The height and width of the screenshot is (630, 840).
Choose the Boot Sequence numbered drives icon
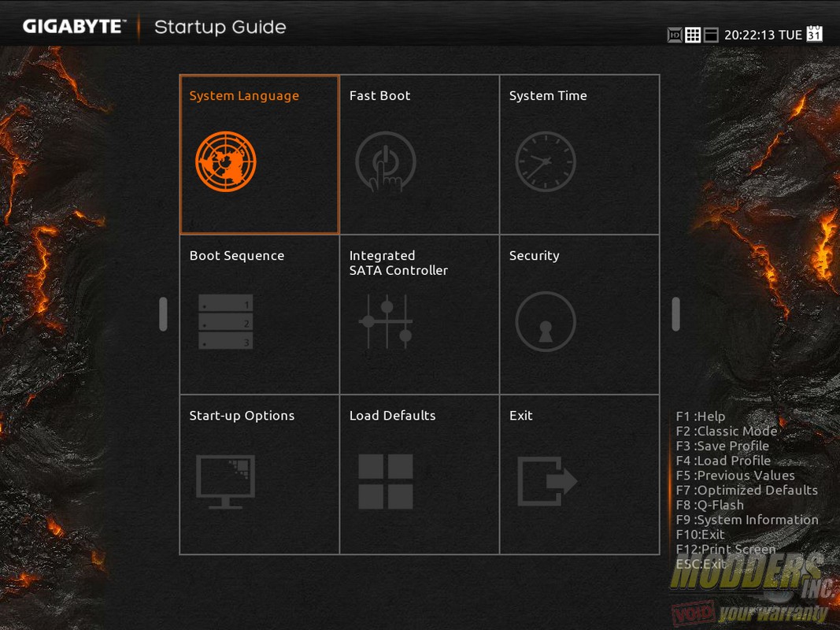225,321
